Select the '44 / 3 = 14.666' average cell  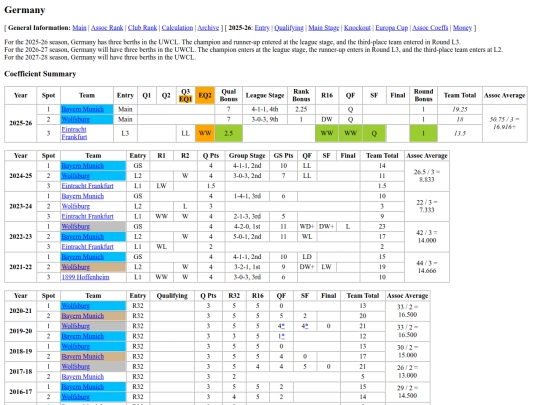(x=427, y=267)
